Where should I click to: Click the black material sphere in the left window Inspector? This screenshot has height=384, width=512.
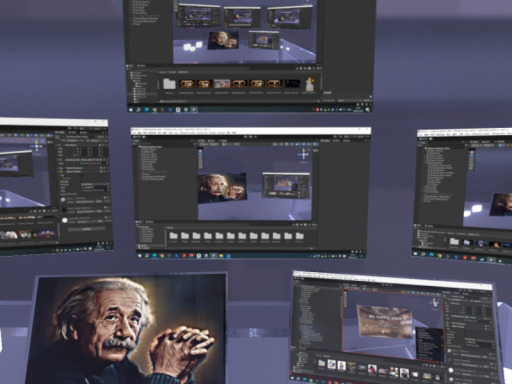tap(64, 210)
